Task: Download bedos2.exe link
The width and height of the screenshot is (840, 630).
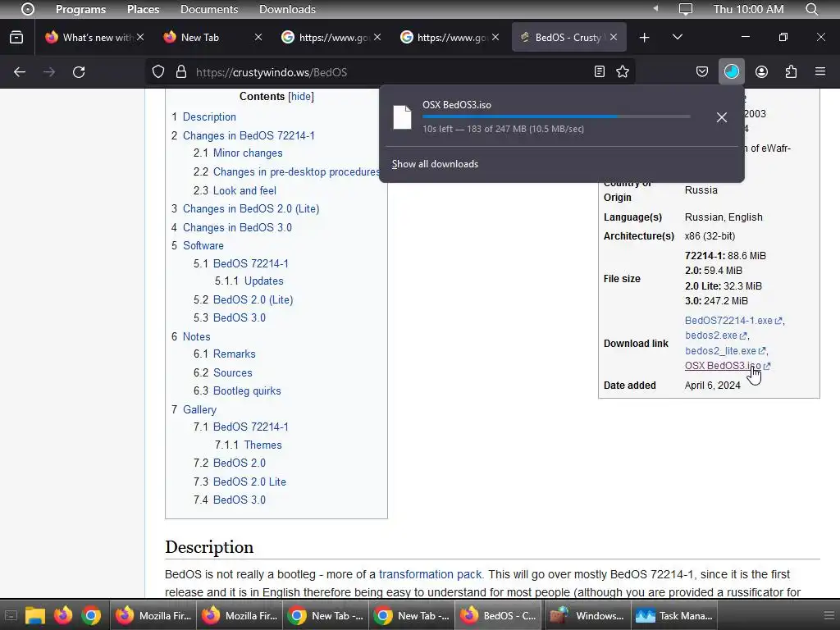Action: click(711, 336)
